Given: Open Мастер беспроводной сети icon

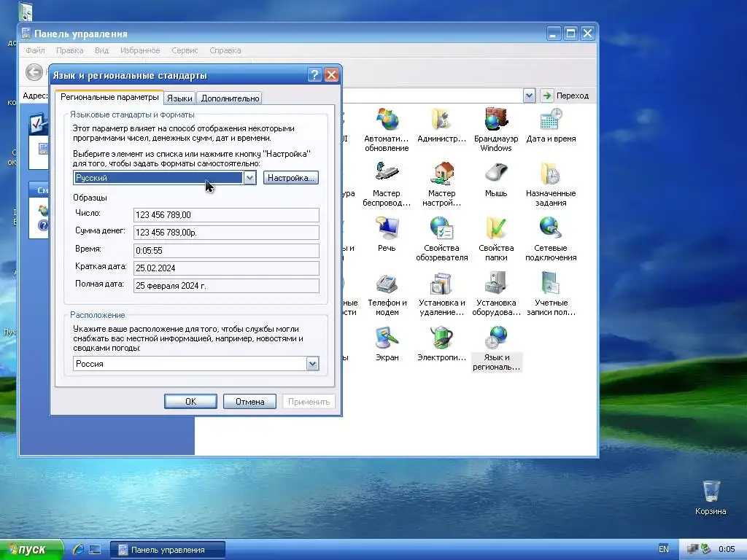Looking at the screenshot, I should 387,184.
